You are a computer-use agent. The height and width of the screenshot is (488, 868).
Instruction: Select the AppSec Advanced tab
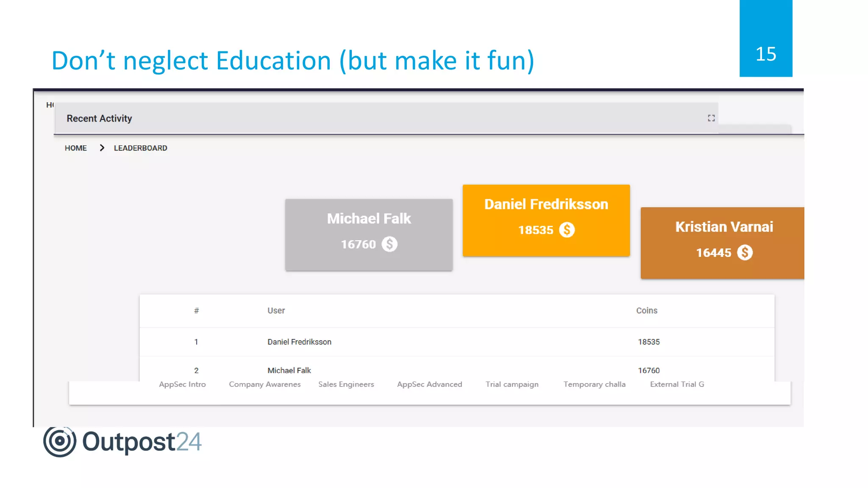point(429,384)
